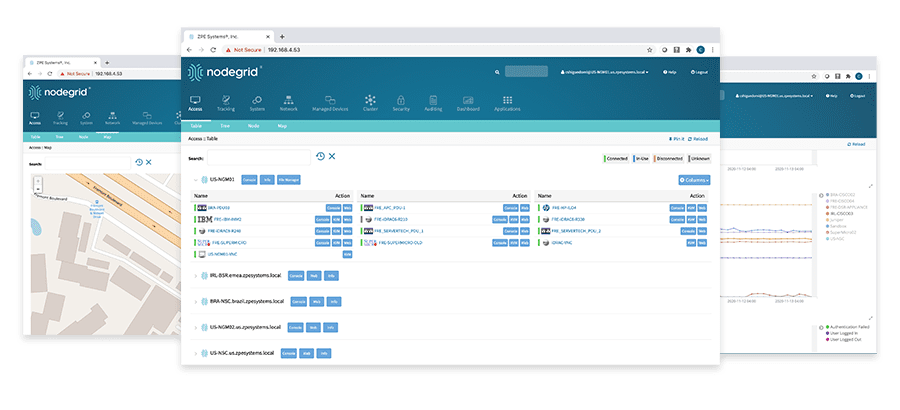
Task: Open the Applications grid icon
Action: pyautogui.click(x=507, y=100)
